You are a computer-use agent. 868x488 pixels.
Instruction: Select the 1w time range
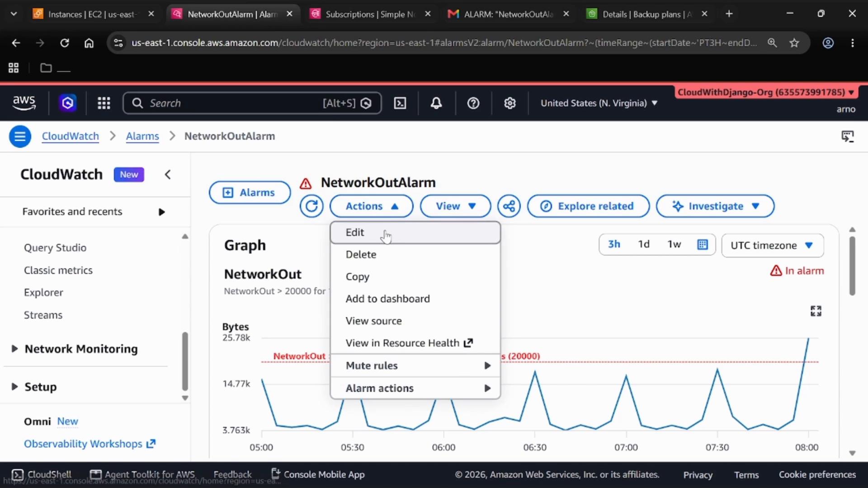[x=674, y=244]
